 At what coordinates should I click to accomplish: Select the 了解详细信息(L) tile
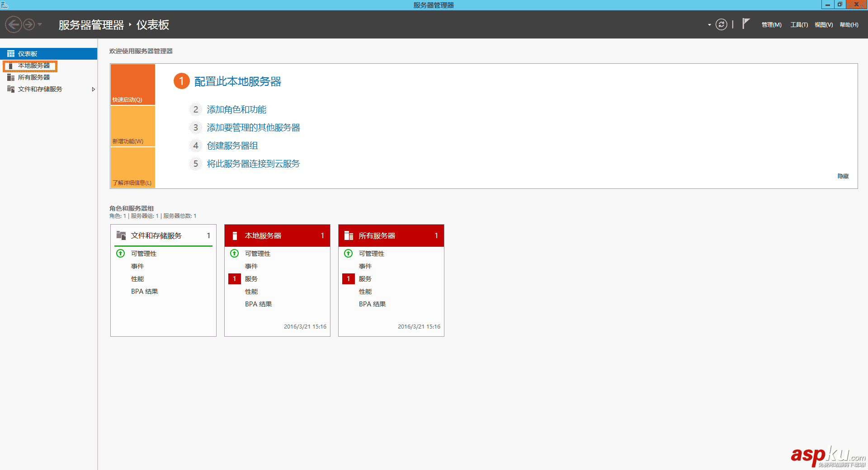[x=133, y=168]
